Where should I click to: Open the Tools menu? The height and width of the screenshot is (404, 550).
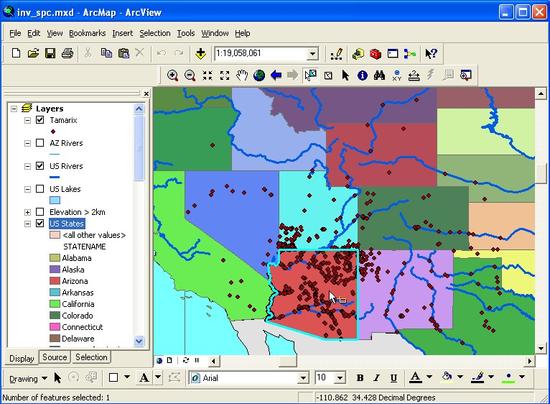coord(186,33)
